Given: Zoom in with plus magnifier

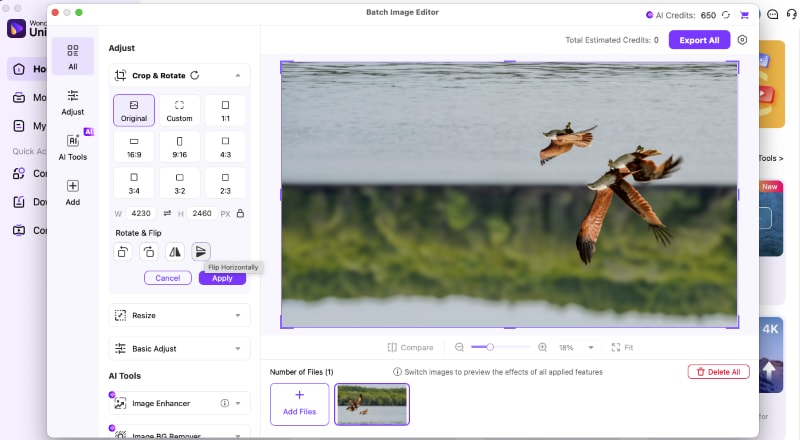Looking at the screenshot, I should (x=542, y=347).
